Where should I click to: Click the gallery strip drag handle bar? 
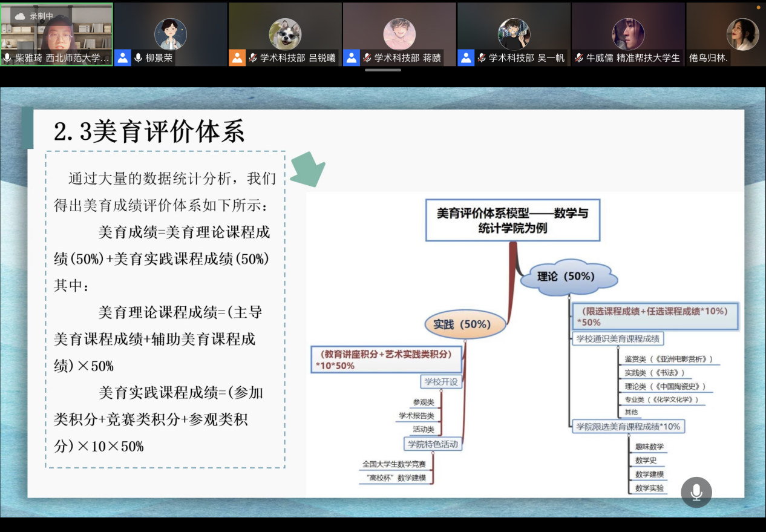click(383, 70)
